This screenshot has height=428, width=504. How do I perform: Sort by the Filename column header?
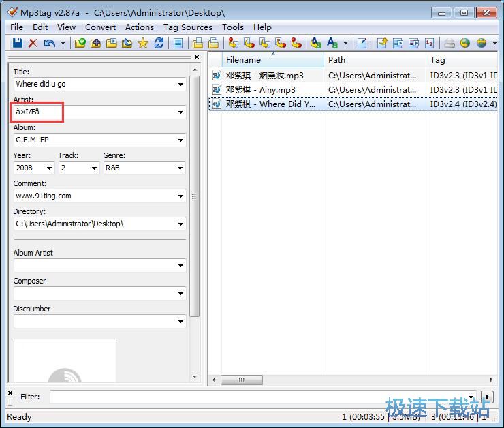[x=272, y=60]
